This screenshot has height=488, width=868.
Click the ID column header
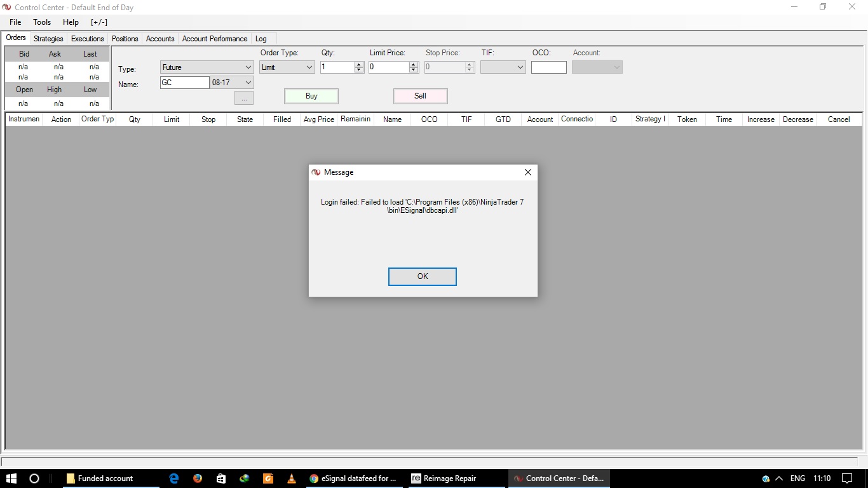(x=614, y=119)
